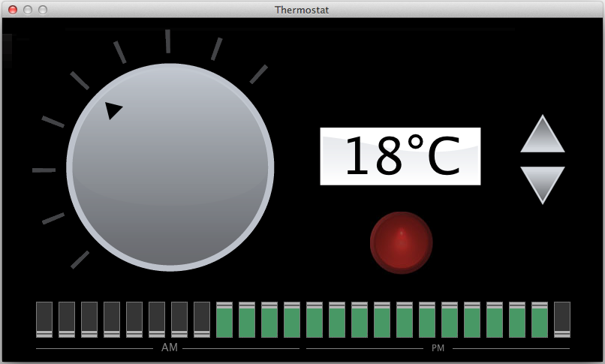
Task: Click the red heating indicator light
Action: point(402,242)
